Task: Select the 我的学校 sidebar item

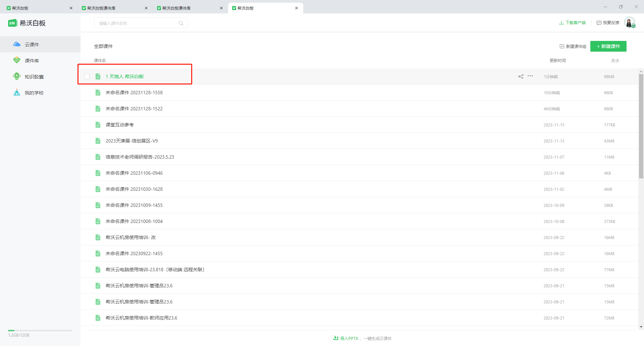Action: coord(40,93)
